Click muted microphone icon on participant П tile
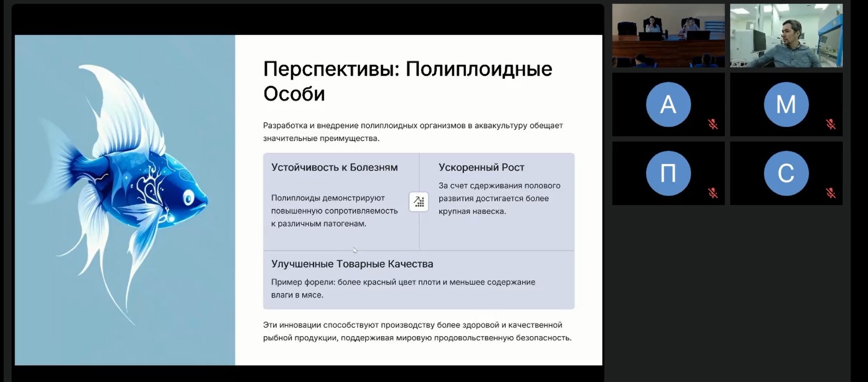Image resolution: width=868 pixels, height=382 pixels. click(x=713, y=193)
